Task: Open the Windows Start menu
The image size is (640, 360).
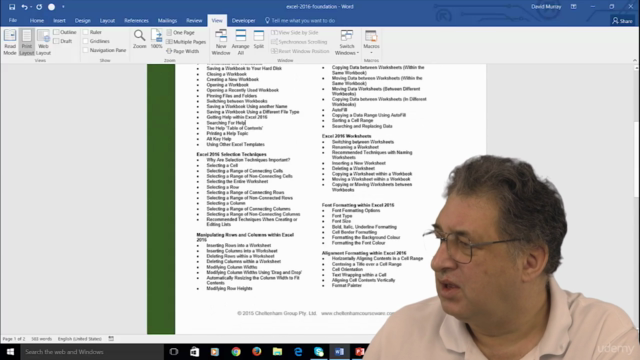Action: pos(10,352)
